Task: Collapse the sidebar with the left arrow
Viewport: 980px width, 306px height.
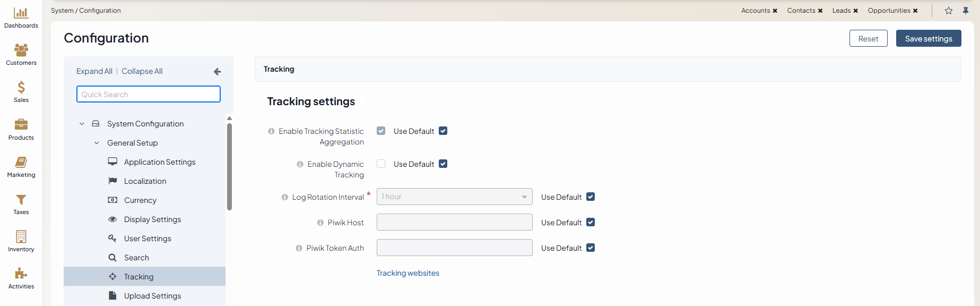Action: tap(217, 72)
